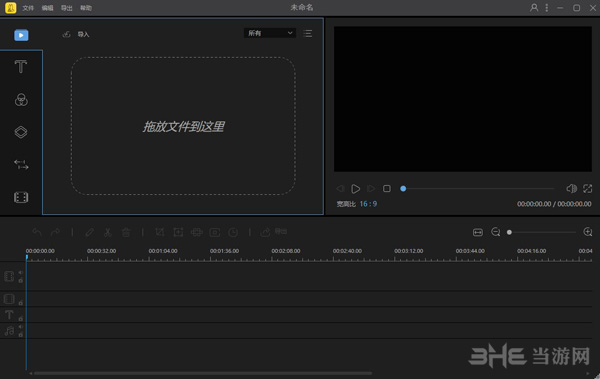Image resolution: width=600 pixels, height=379 pixels.
Task: Click ruler at 00:01:04.00
Action: (x=163, y=251)
